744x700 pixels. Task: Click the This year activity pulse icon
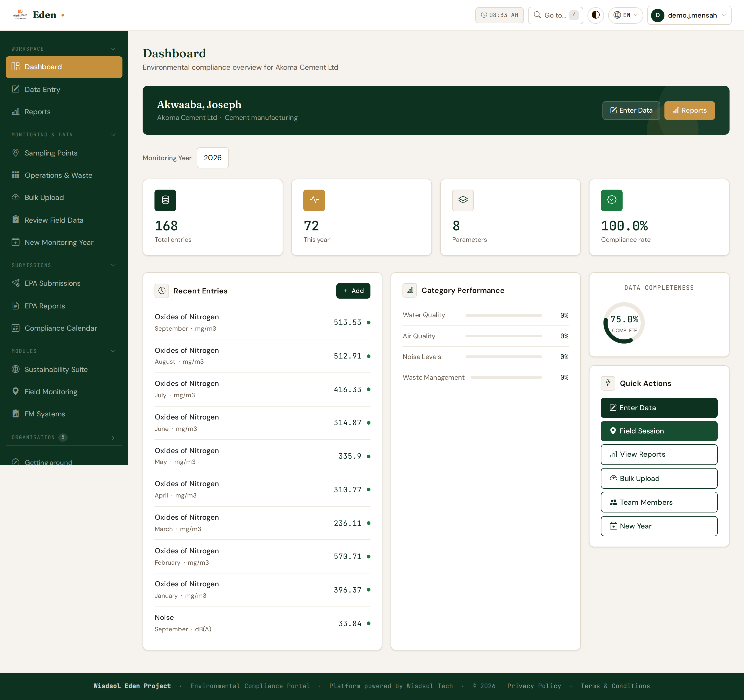tap(314, 200)
